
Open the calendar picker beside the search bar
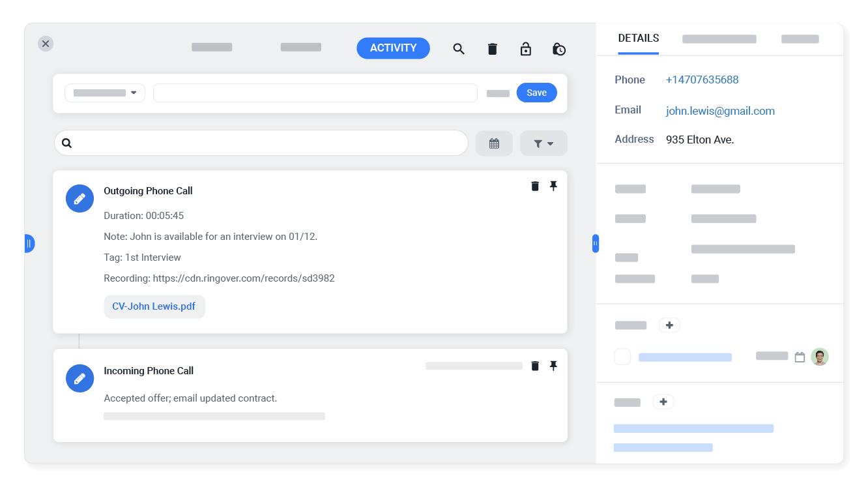pos(494,143)
